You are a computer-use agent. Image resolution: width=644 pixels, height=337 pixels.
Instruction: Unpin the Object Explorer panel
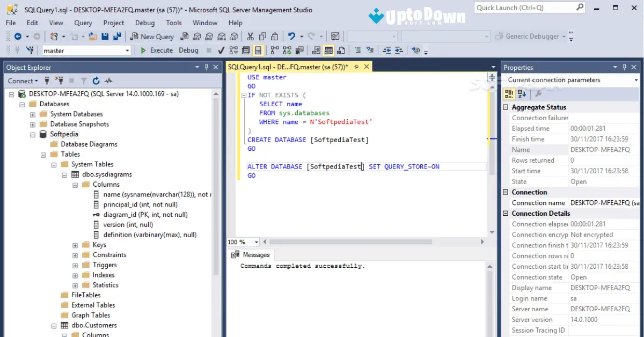(206, 67)
